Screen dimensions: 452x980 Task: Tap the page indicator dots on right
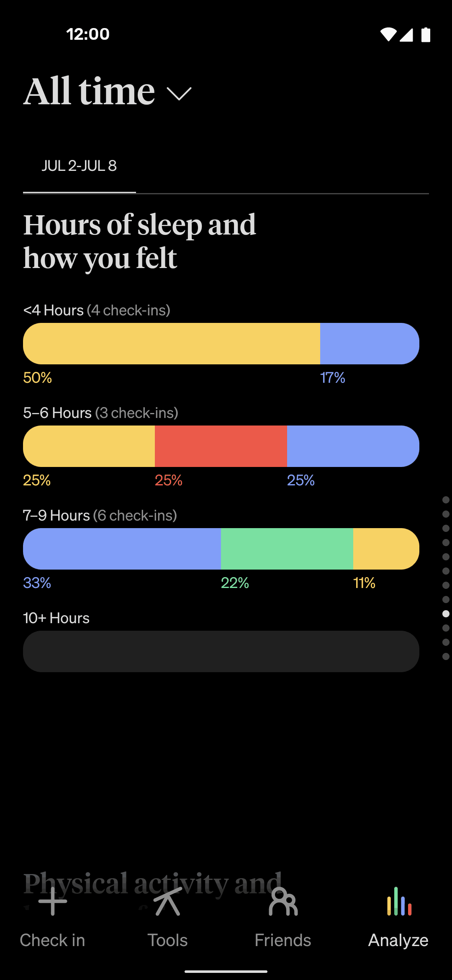445,582
